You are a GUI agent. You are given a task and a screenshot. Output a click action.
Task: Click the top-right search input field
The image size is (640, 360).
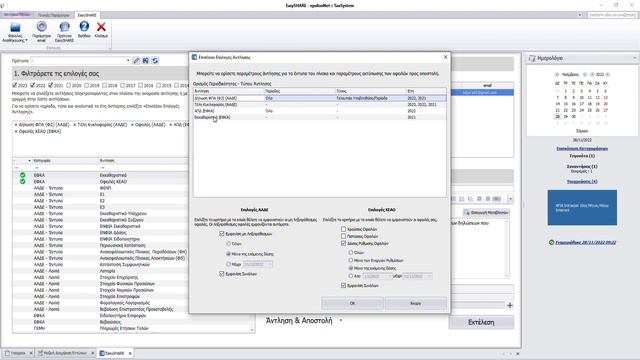click(x=612, y=15)
